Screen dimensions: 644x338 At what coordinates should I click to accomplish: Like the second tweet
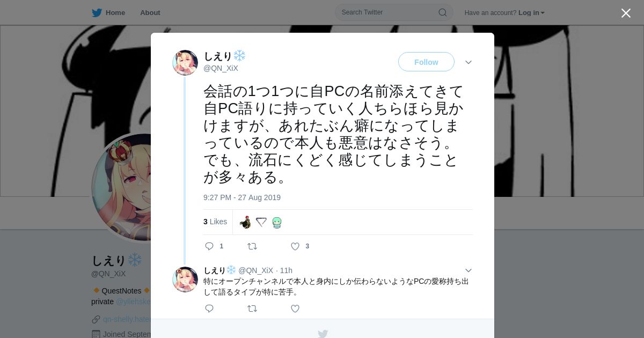pos(295,308)
